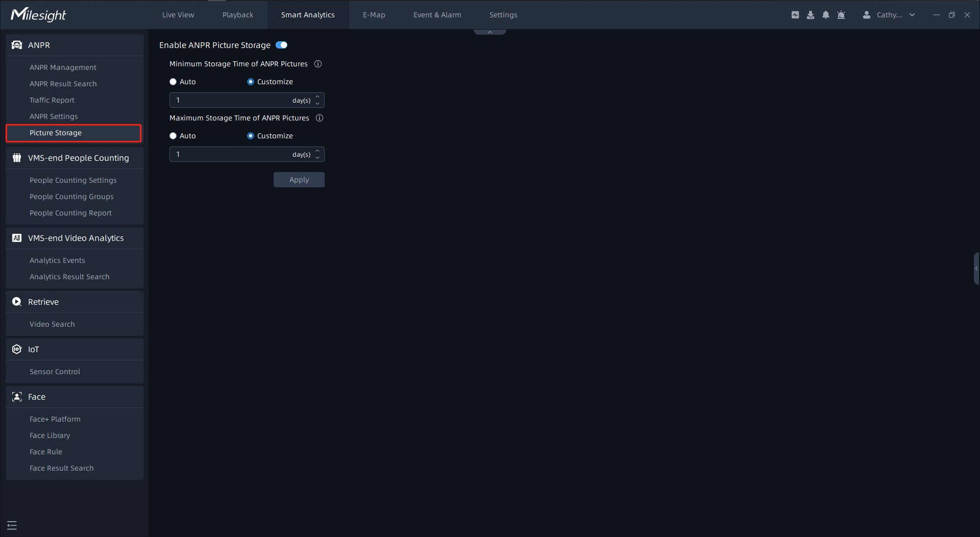Open ANPR Result Search page
980x537 pixels.
(63, 84)
